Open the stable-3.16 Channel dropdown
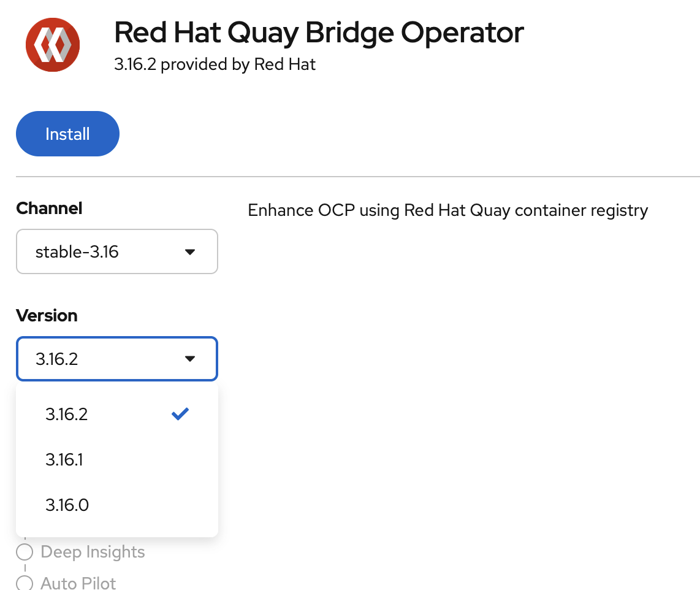The width and height of the screenshot is (700, 590). pos(116,251)
